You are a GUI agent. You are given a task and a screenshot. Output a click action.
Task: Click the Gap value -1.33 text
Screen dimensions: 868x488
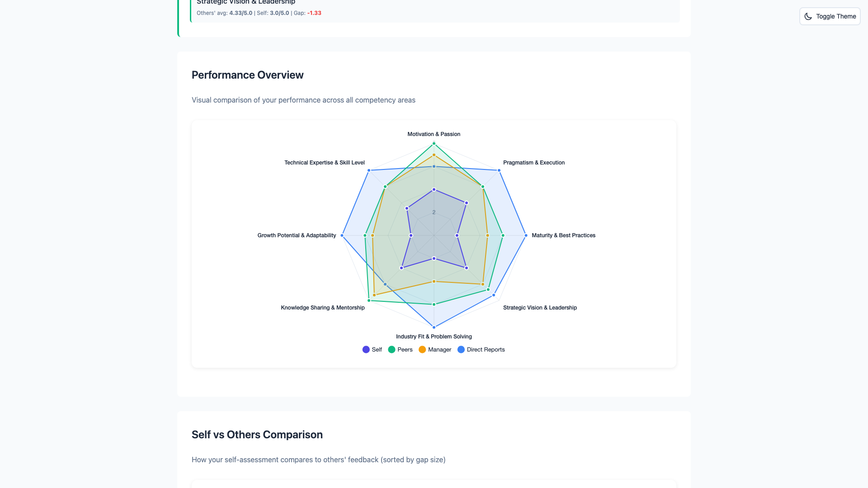point(314,13)
